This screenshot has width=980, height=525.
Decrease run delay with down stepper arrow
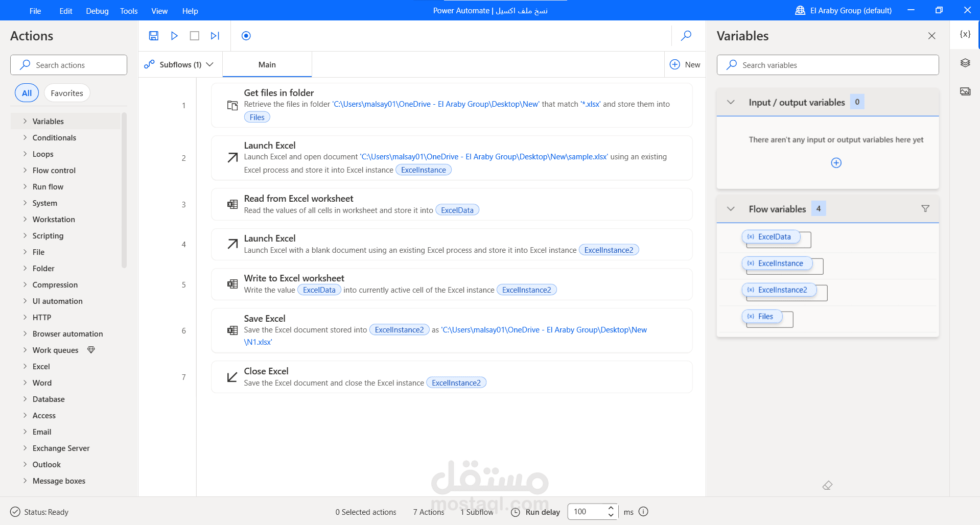click(611, 515)
